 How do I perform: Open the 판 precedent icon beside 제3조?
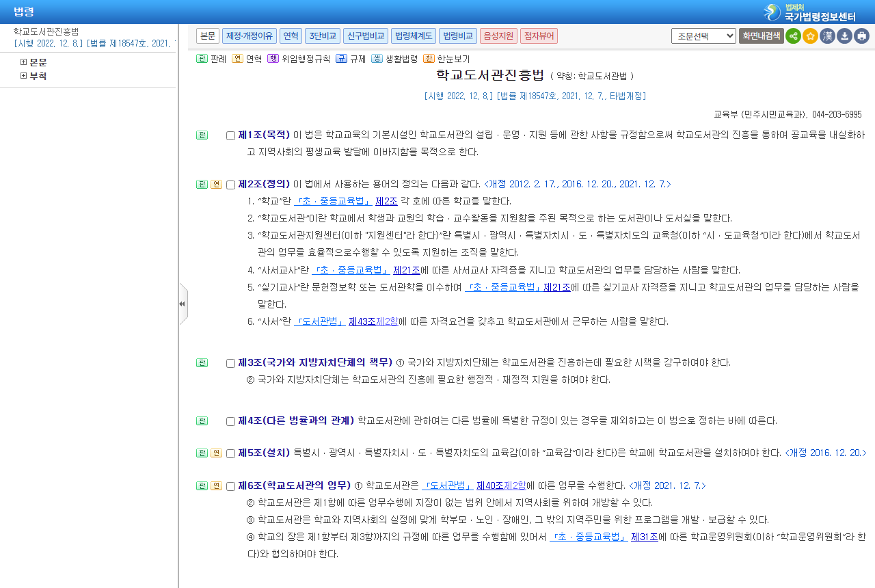tap(202, 363)
